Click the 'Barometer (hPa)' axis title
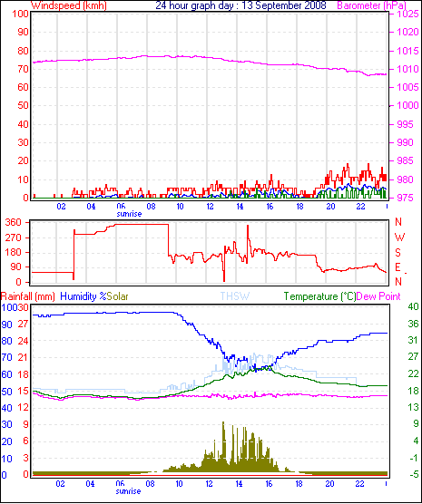This screenshot has height=504, width=422. [x=371, y=5]
